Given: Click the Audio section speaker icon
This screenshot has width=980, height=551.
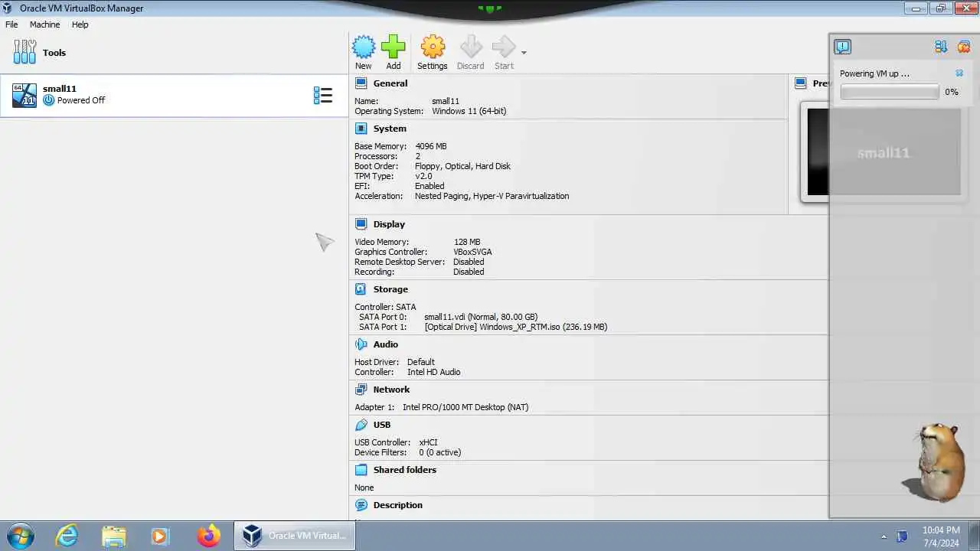Looking at the screenshot, I should (361, 344).
